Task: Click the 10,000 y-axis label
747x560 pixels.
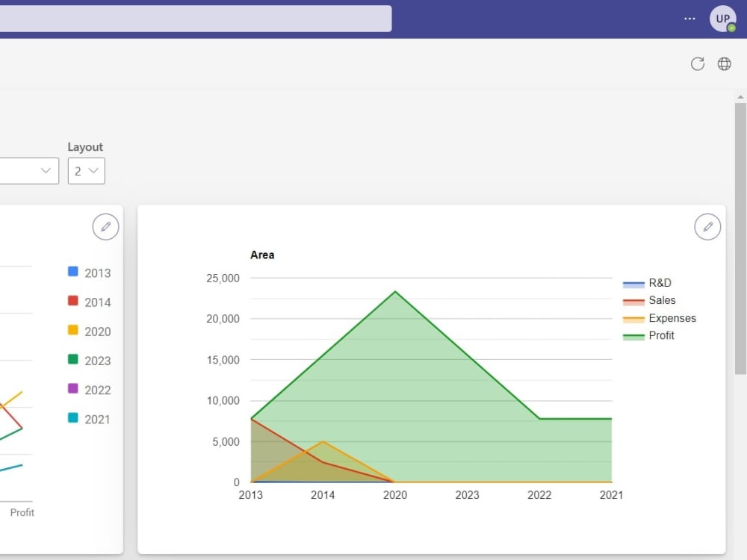Action: [x=223, y=401]
